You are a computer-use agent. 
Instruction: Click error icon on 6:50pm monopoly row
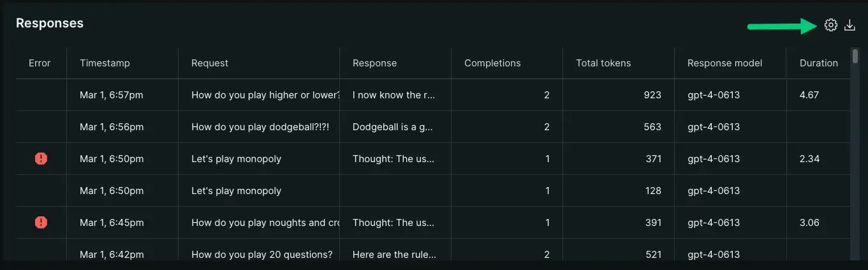[x=41, y=159]
